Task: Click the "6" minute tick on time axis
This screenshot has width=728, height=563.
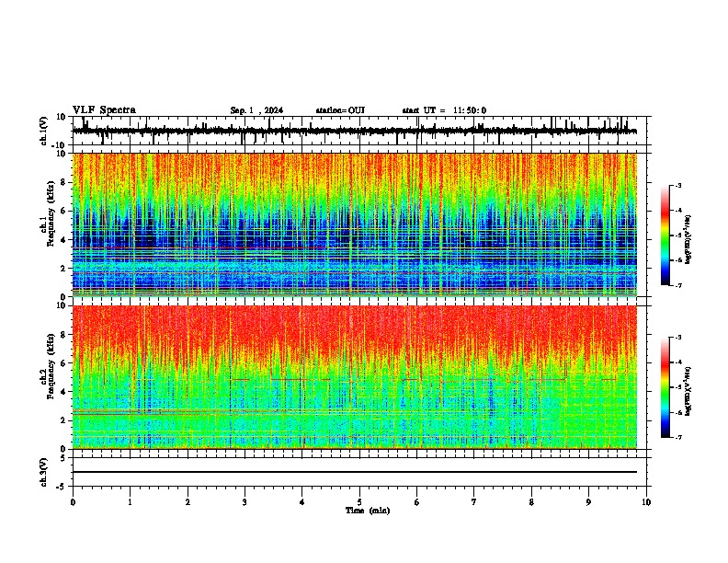Action: pos(417,502)
